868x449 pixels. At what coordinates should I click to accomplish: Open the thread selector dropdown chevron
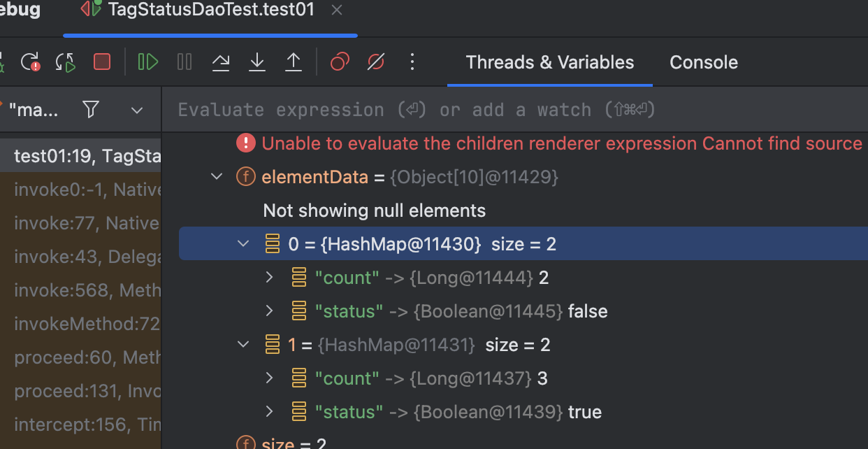click(137, 111)
